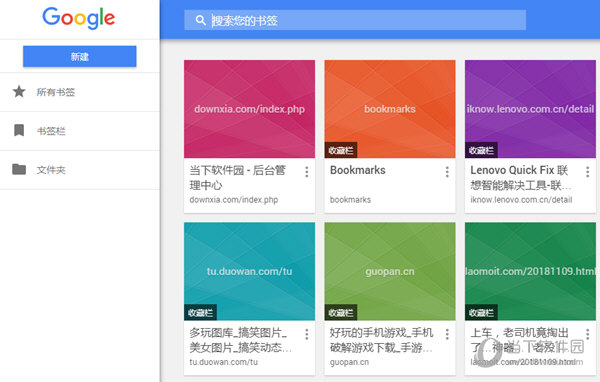Click title 上车，老司机竟掏出了
The width and height of the screenshot is (600, 382).
pos(520,340)
